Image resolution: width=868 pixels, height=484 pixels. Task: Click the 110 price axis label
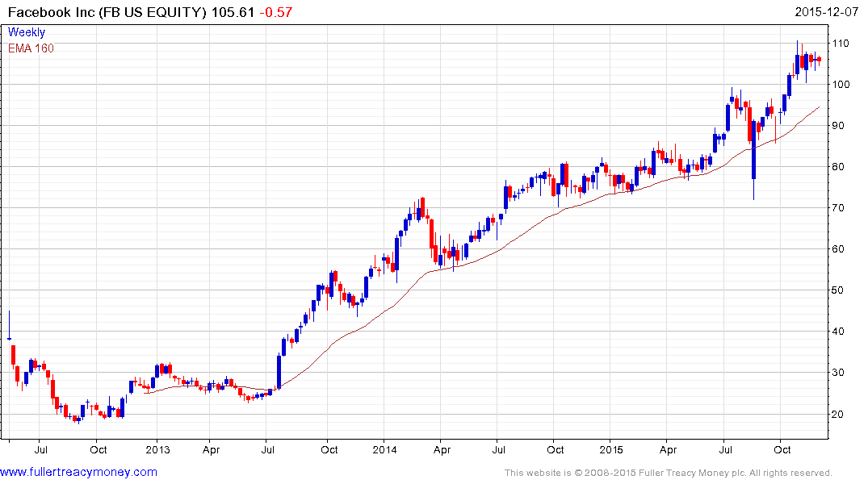click(841, 43)
